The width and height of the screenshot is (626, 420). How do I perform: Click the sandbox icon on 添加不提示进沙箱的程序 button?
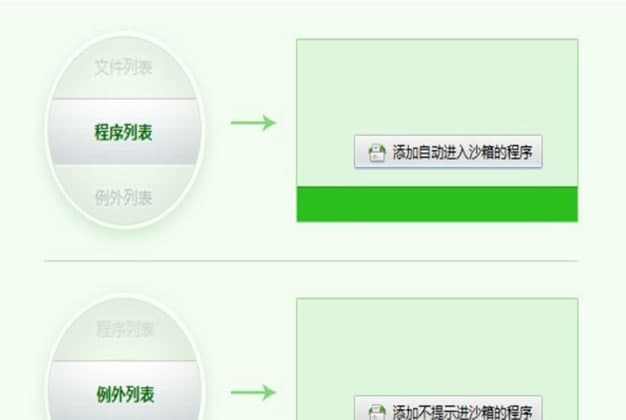point(376,412)
